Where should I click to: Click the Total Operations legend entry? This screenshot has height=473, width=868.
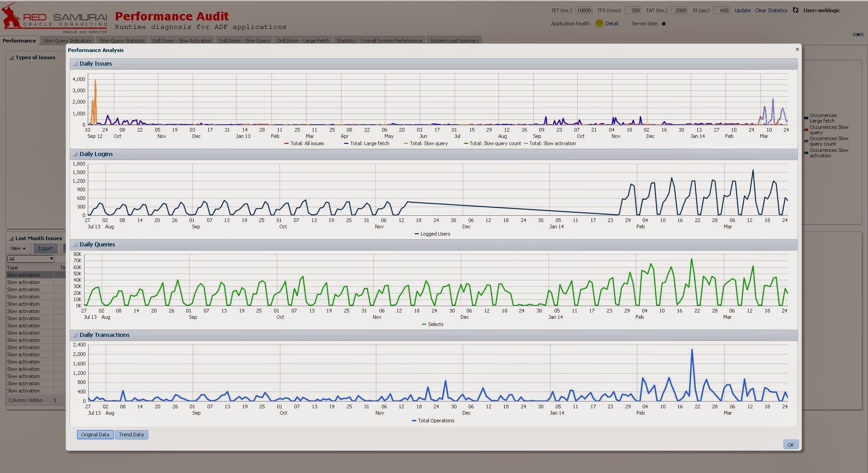[433, 421]
